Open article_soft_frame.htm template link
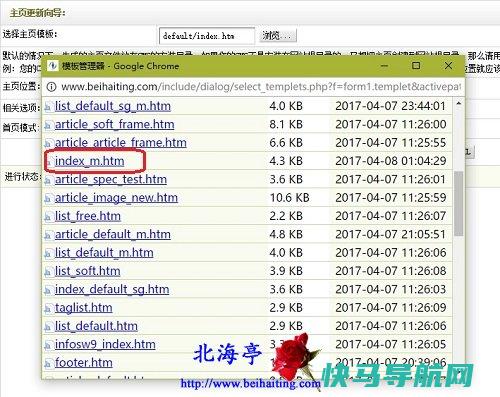Viewport: 500px width, 397px height. tap(114, 125)
